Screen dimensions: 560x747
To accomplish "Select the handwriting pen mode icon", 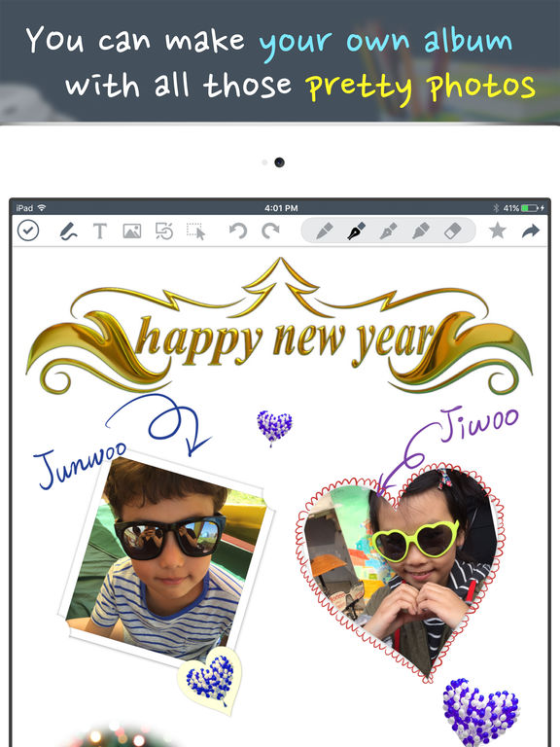I will [x=68, y=231].
